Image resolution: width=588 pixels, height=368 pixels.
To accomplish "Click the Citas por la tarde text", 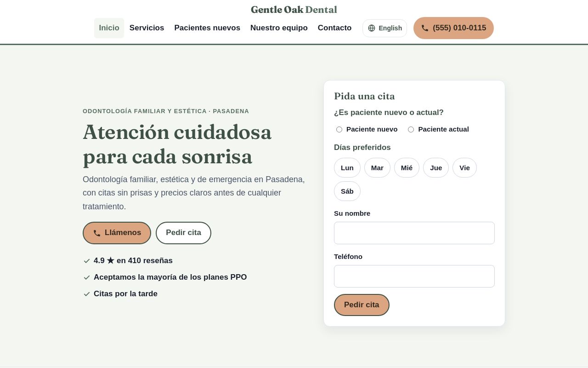I will click(125, 294).
